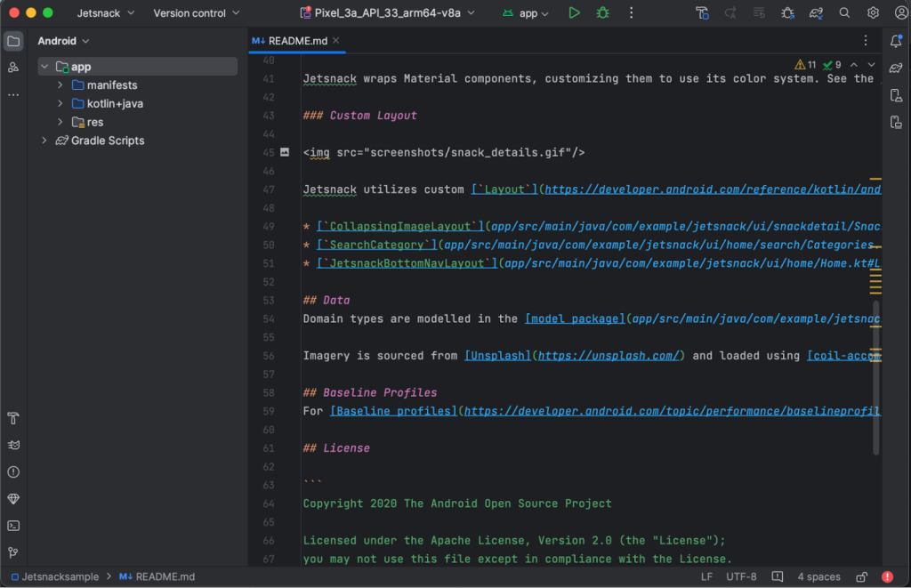This screenshot has height=588, width=911.
Task: Run the app with the green play button
Action: pyautogui.click(x=574, y=12)
